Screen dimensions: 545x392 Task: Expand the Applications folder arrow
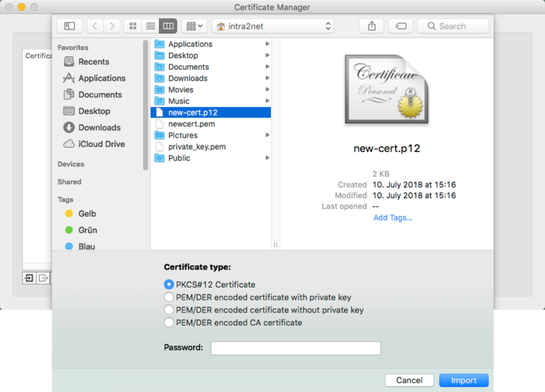[267, 44]
